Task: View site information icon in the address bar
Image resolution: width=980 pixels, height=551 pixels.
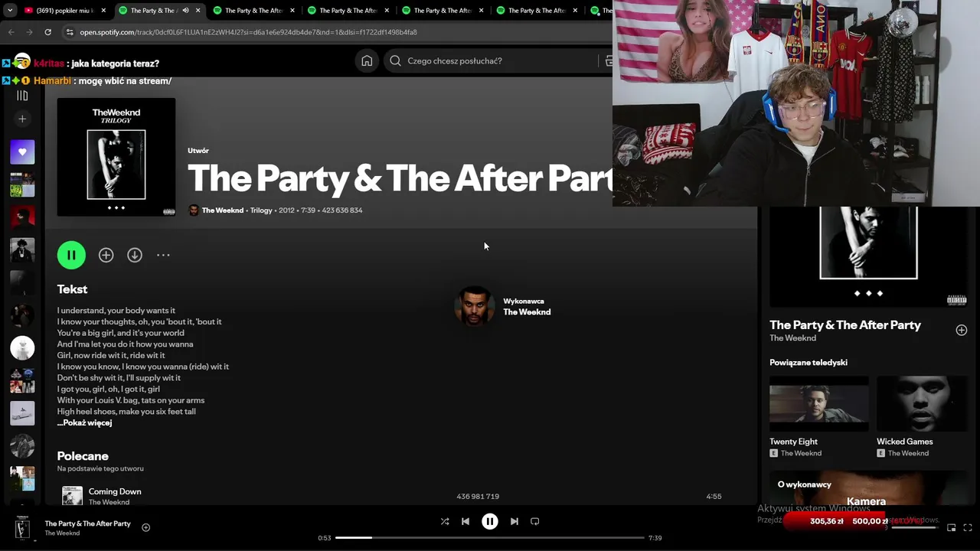Action: pos(70,32)
